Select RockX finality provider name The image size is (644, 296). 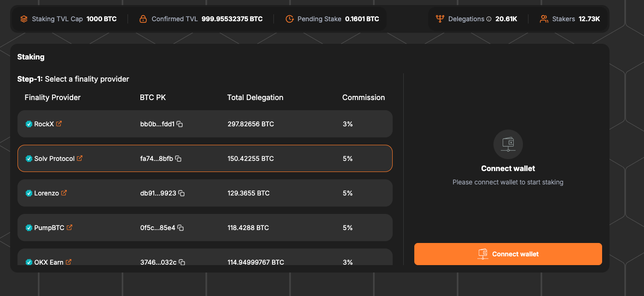[44, 124]
